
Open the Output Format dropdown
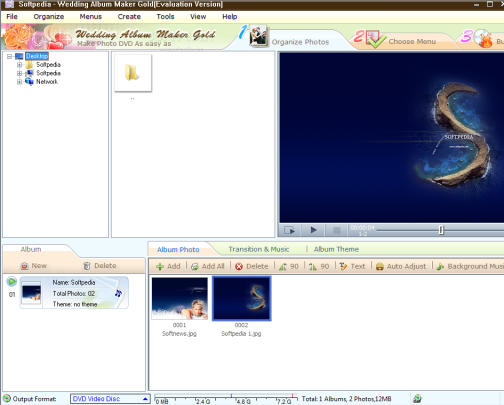[110, 399]
